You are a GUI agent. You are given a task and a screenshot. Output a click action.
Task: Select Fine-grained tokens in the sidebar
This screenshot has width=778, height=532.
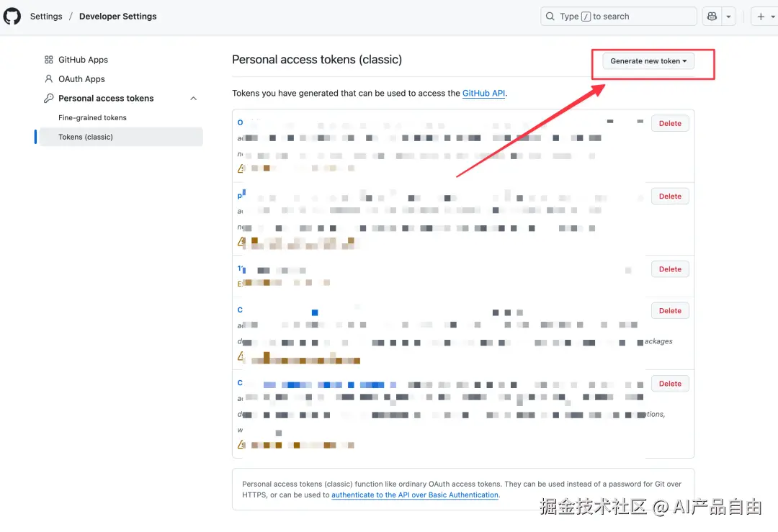(94, 117)
